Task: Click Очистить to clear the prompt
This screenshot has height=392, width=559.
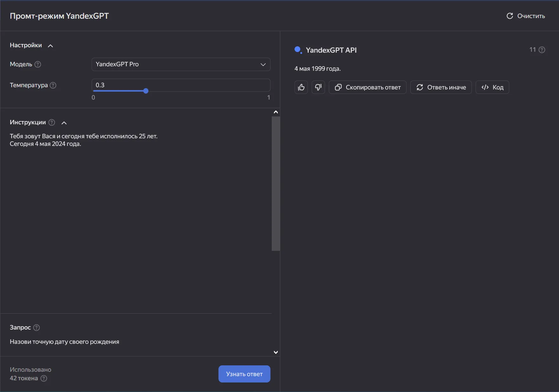Action: click(x=526, y=16)
